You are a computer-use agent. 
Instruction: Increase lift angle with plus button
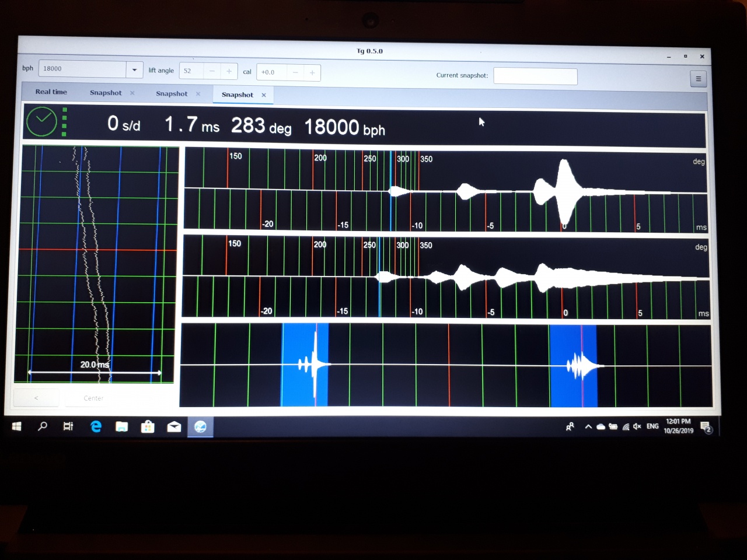pyautogui.click(x=229, y=71)
